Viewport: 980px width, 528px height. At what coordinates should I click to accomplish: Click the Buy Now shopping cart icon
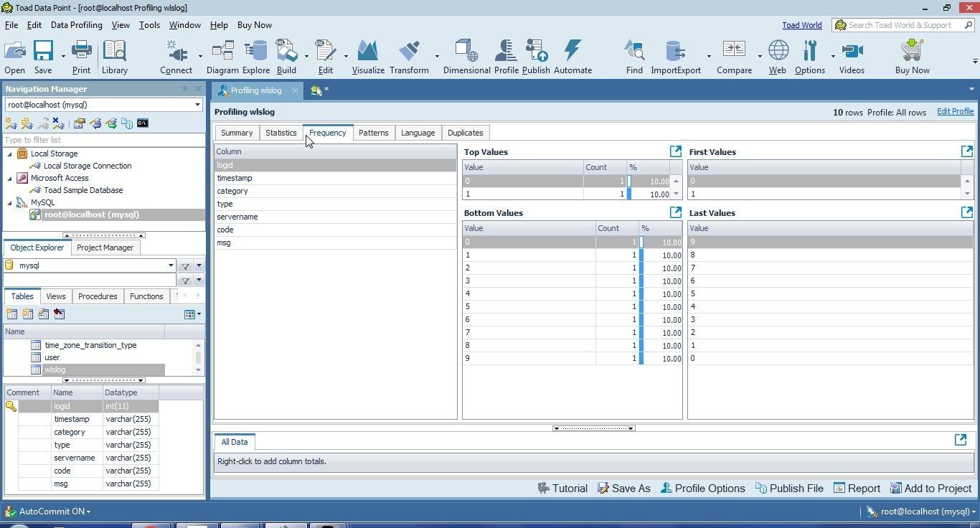point(912,52)
